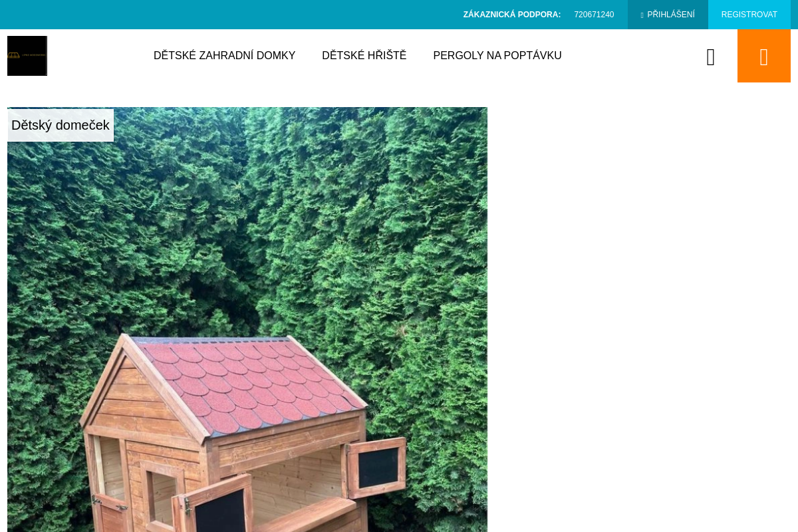Click the Registrovat button

pos(749,15)
